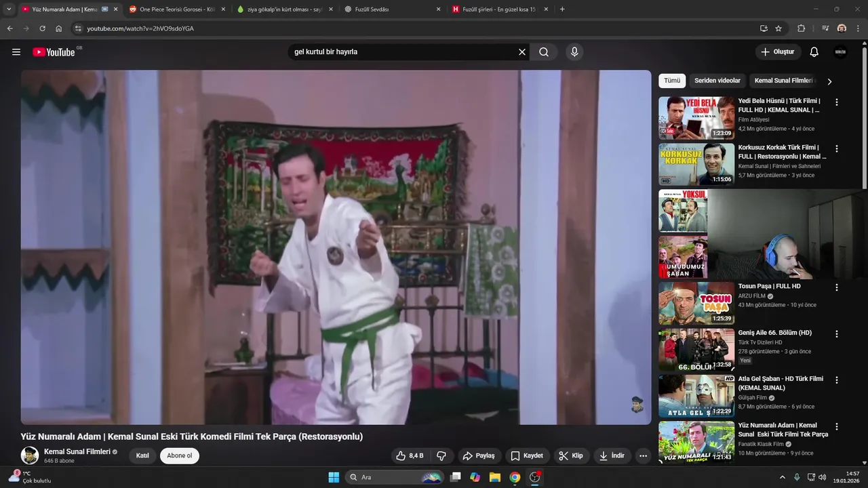Go back with the browser back arrow
Viewport: 868px width, 488px height.
(x=9, y=28)
